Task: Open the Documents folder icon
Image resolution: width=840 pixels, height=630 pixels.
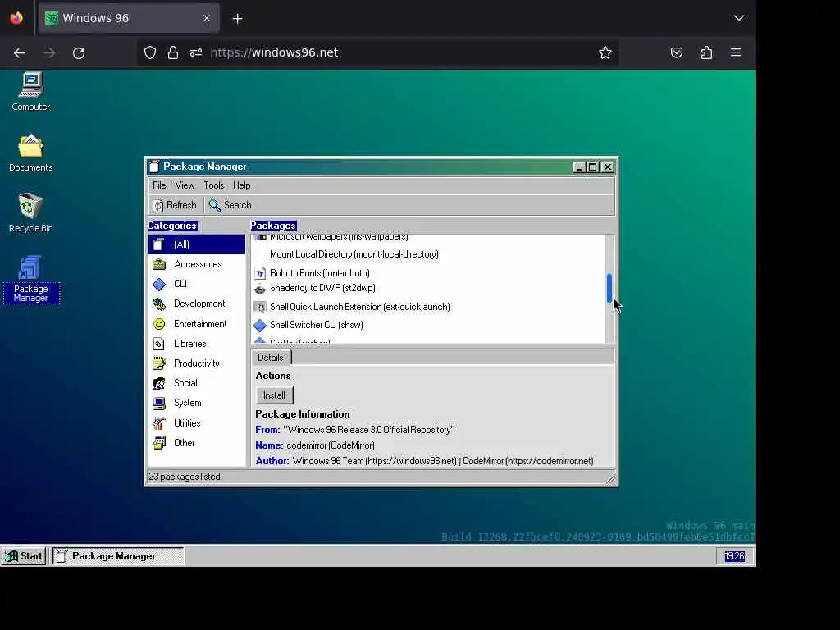Action: (x=30, y=152)
